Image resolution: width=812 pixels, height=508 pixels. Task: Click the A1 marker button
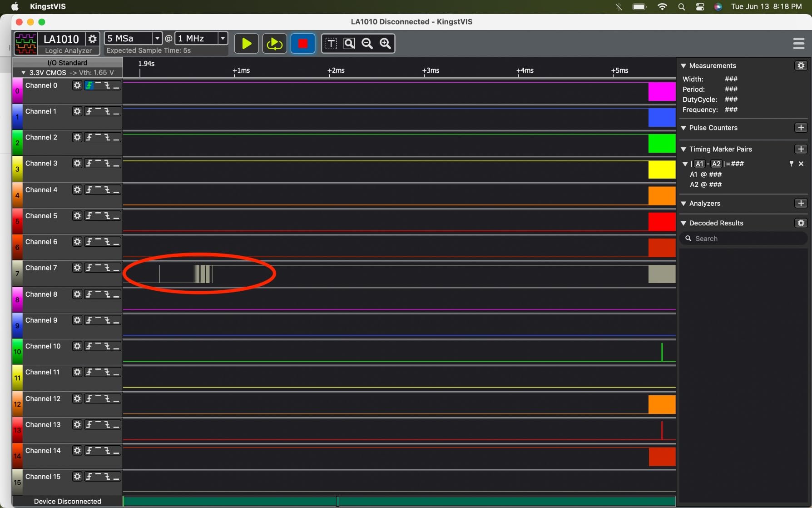coord(699,164)
